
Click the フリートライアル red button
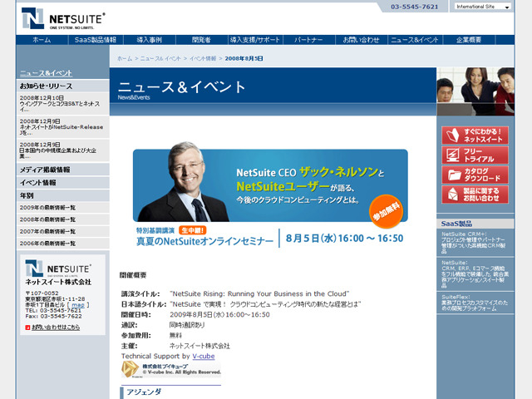[475, 155]
